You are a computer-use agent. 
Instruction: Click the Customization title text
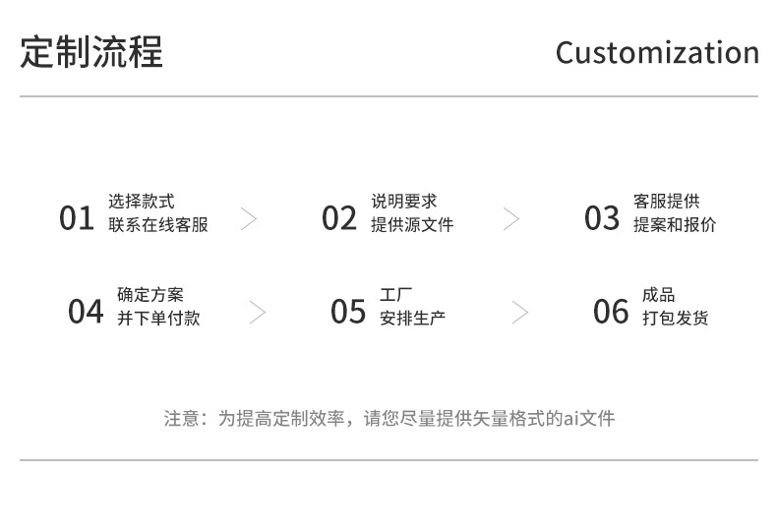coord(657,52)
